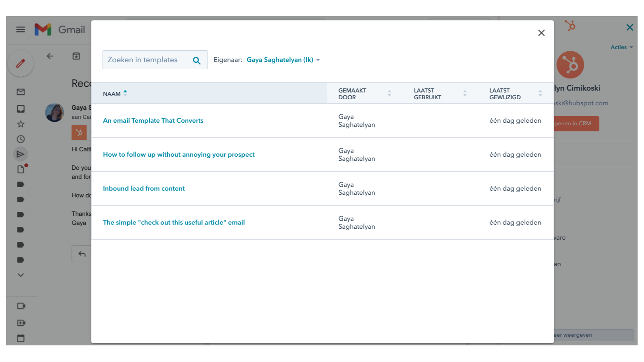
Task: Open the Eigenaar owner dropdown
Action: pos(283,60)
